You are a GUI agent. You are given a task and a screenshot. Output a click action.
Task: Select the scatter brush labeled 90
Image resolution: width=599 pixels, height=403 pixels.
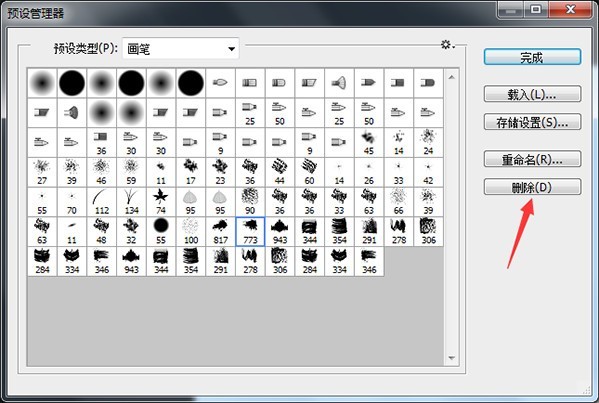pyautogui.click(x=250, y=202)
